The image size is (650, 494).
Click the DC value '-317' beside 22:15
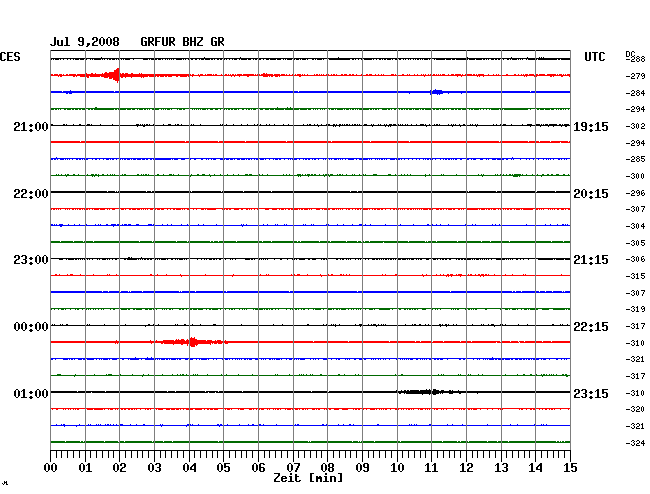point(636,326)
